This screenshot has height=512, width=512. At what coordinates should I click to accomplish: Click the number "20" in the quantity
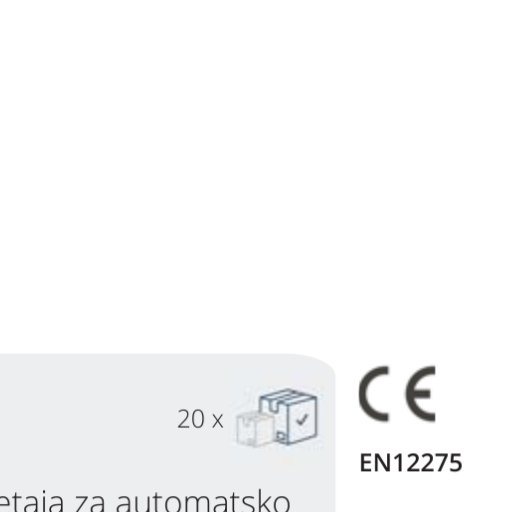(191, 419)
